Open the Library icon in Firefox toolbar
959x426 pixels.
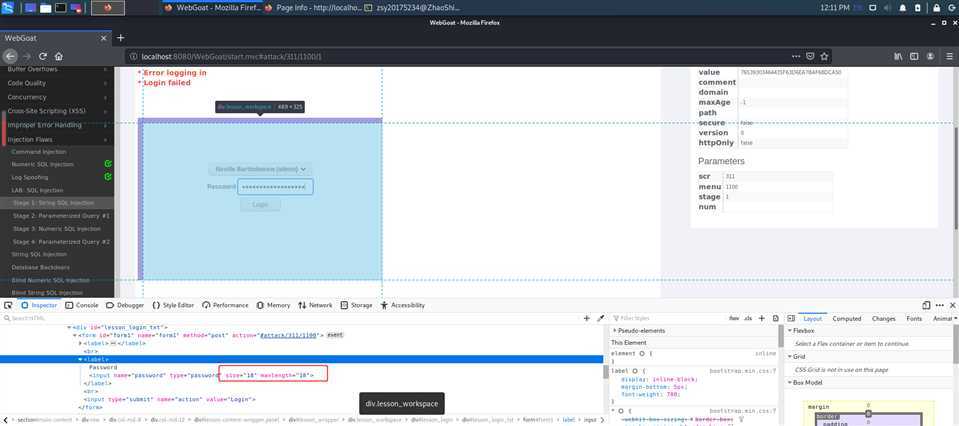pyautogui.click(x=898, y=56)
